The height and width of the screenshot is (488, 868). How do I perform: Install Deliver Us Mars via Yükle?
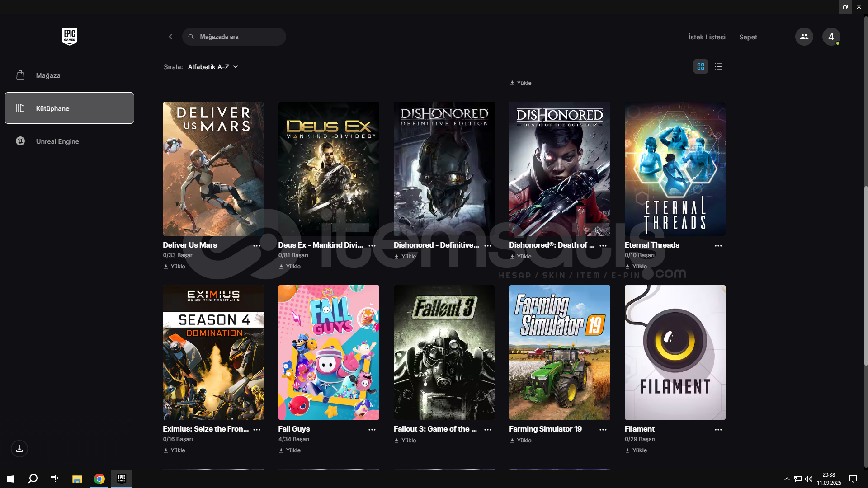(x=175, y=267)
